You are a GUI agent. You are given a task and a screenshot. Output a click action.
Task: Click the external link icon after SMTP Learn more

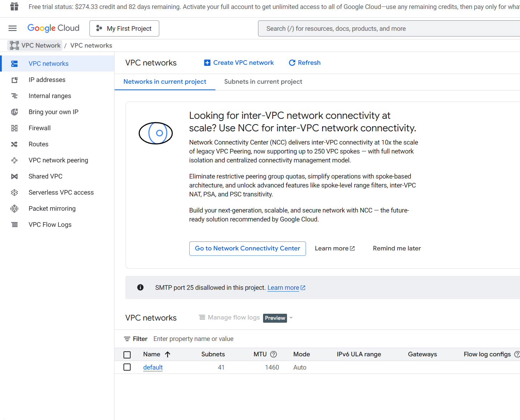[303, 288]
